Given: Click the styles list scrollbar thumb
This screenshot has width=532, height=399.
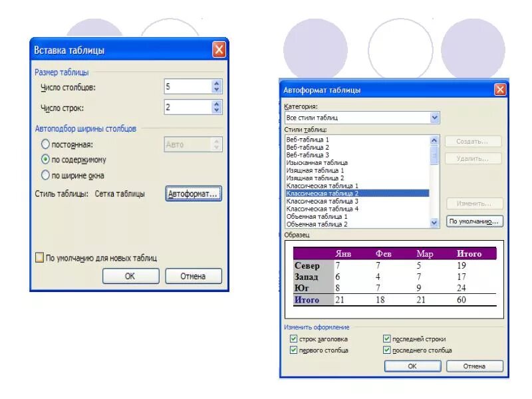Looking at the screenshot, I should (434, 156).
